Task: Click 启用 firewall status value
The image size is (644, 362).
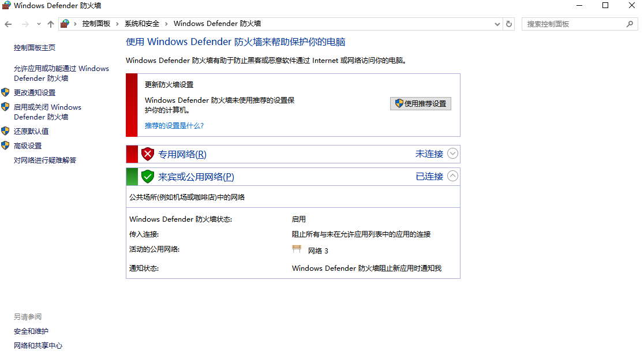Action: [x=298, y=219]
